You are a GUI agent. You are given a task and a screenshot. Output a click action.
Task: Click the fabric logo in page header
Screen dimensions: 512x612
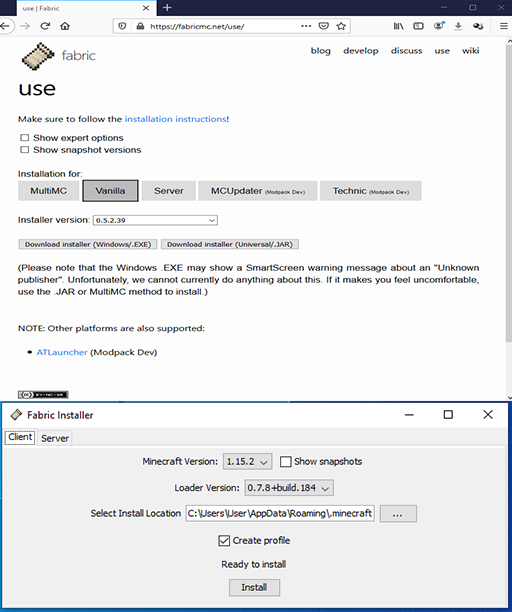click(x=59, y=56)
